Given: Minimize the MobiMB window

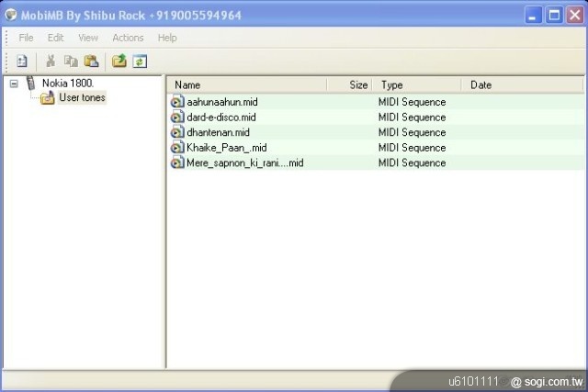Looking at the screenshot, I should [x=533, y=16].
